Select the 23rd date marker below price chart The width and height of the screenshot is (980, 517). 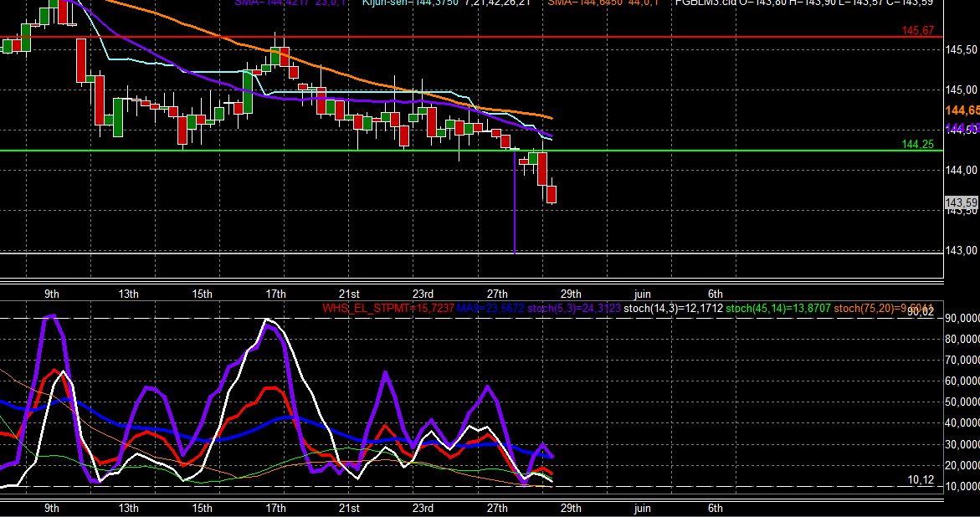coord(423,294)
